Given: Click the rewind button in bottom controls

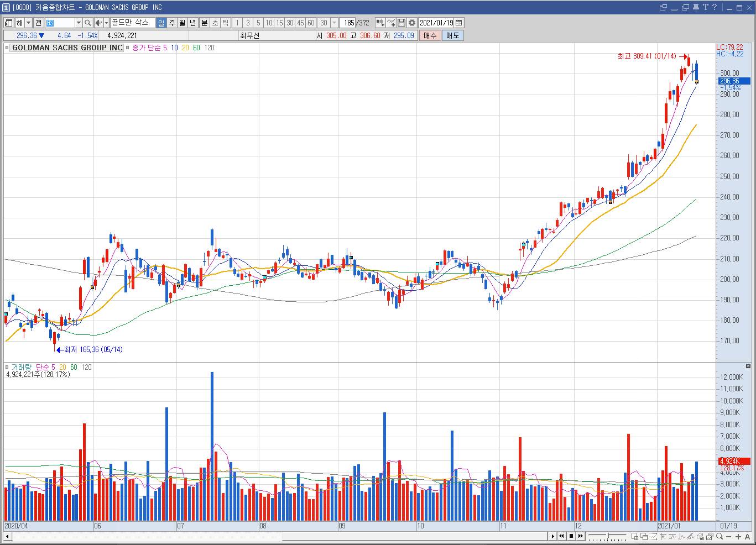Looking at the screenshot, I should click(561, 536).
